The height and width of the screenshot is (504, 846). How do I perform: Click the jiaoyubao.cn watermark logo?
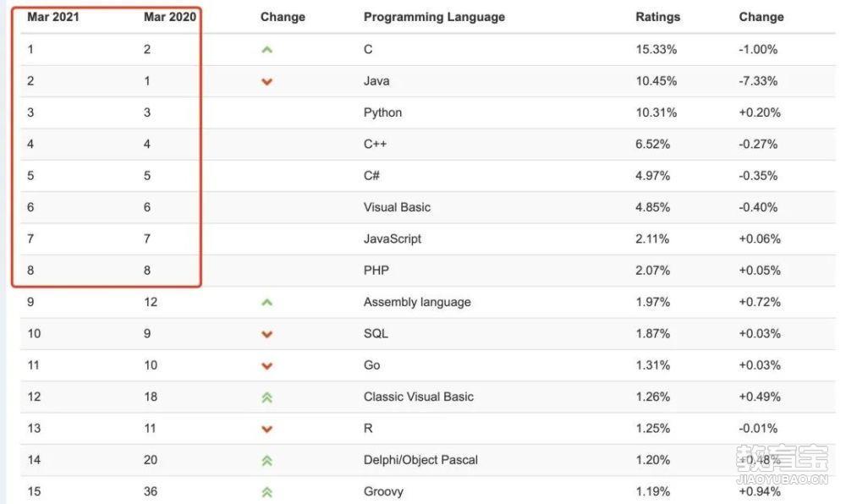[x=782, y=463]
